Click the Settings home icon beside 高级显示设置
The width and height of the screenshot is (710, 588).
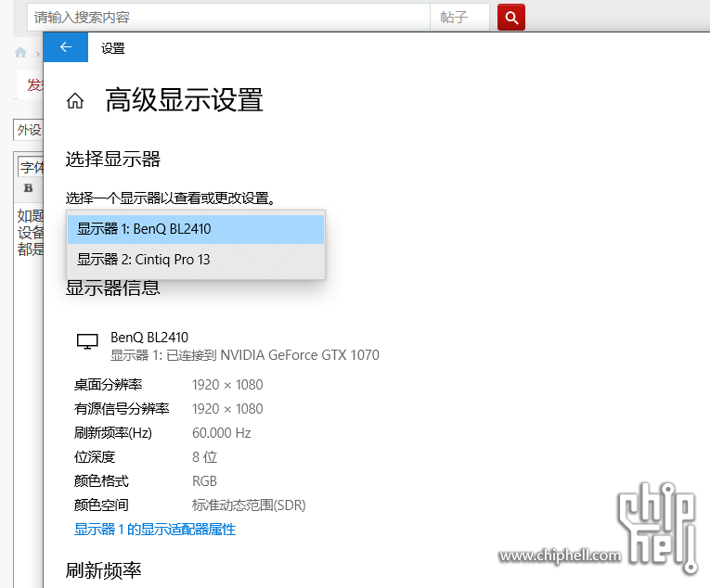[x=75, y=101]
